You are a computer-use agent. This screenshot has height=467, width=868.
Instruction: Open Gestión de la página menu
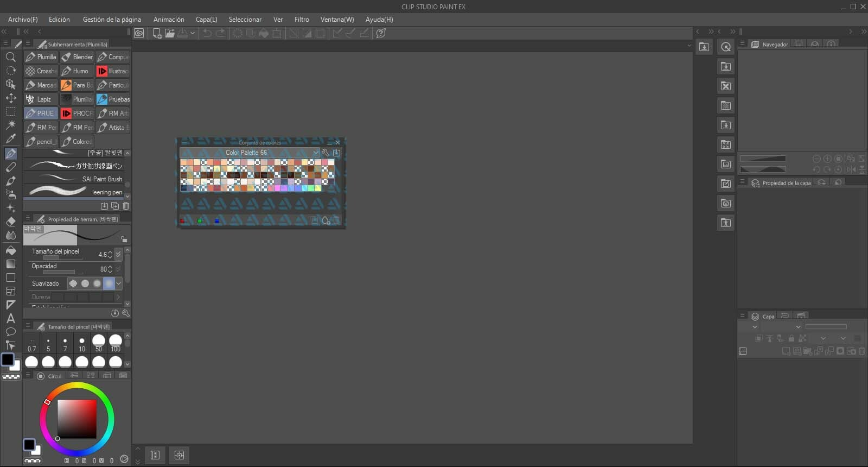112,20
